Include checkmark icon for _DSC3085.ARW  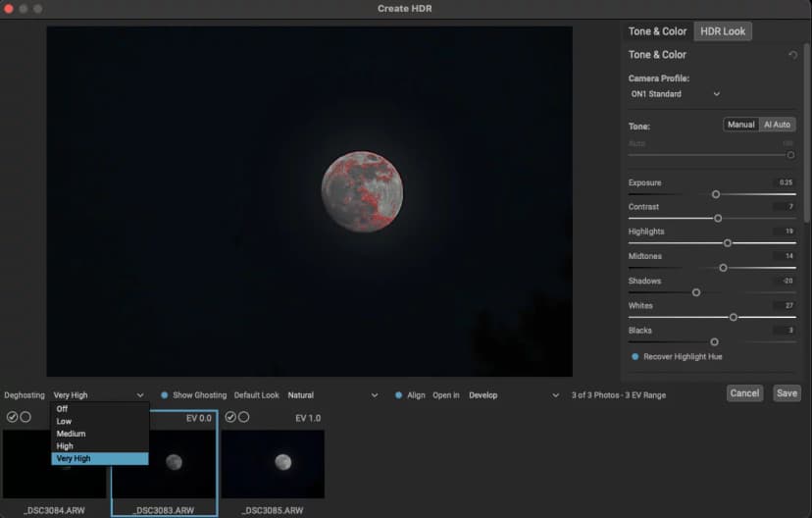(231, 417)
